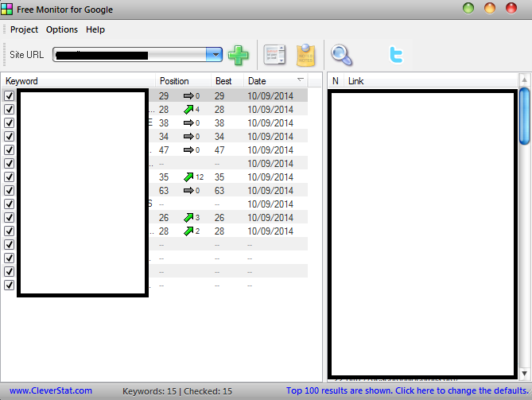Viewport: 532px width, 400px height.
Task: Click the gray arrow in position 38 row
Action: pyautogui.click(x=188, y=122)
